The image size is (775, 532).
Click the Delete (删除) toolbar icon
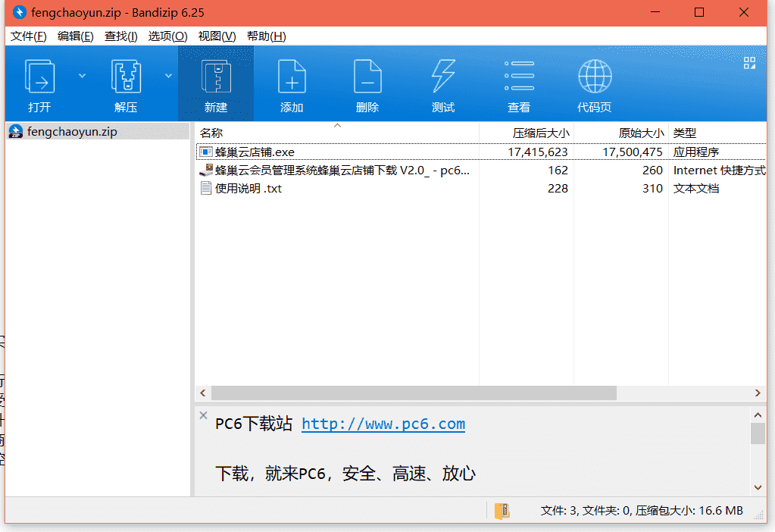367,77
